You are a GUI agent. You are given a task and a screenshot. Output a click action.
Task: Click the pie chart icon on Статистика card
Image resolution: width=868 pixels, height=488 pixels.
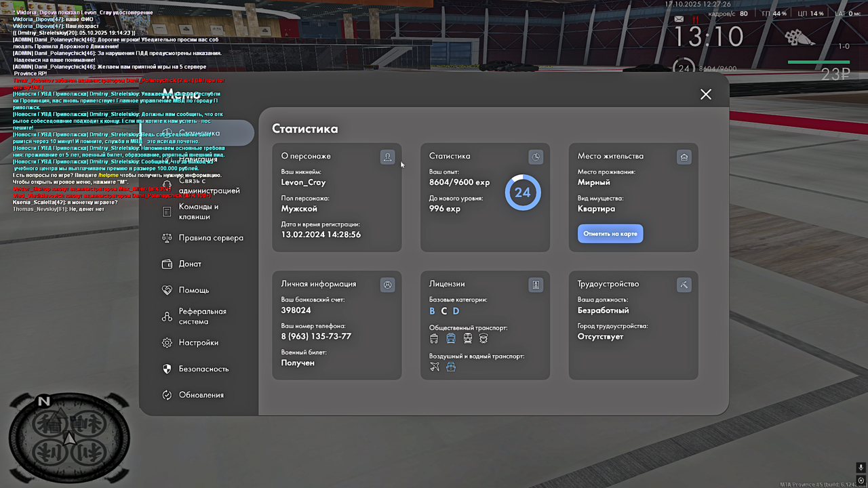pos(536,157)
